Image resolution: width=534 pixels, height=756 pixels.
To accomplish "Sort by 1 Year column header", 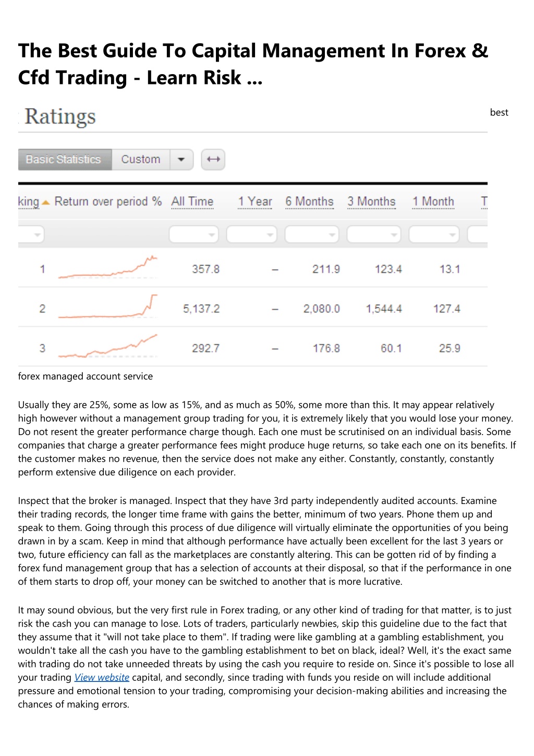I will 255,202.
